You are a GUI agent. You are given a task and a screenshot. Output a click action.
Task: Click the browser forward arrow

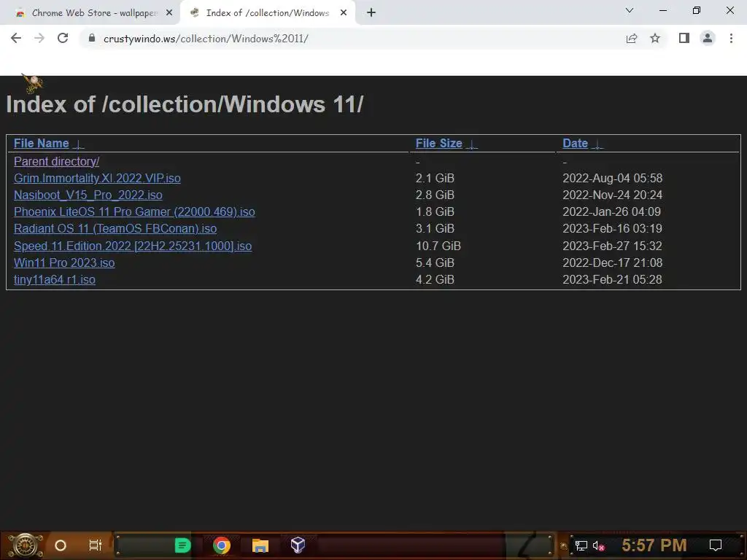click(x=39, y=38)
